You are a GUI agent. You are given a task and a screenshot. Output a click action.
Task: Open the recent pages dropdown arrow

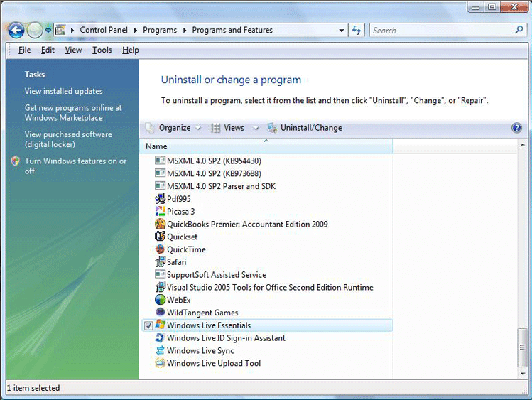[x=48, y=31]
